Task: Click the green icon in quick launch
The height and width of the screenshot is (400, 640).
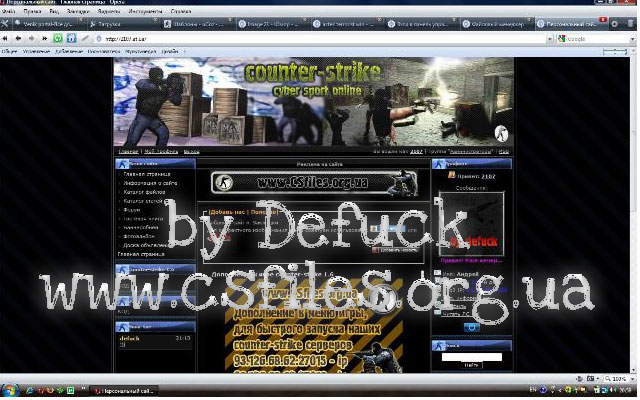Action: [70, 391]
